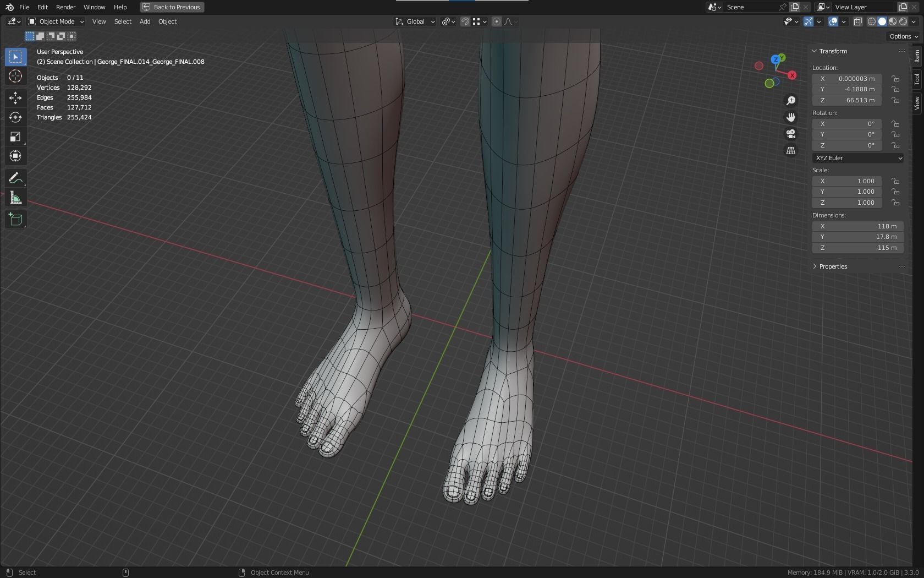Open the editor type dropdown
The height and width of the screenshot is (578, 924).
click(14, 21)
